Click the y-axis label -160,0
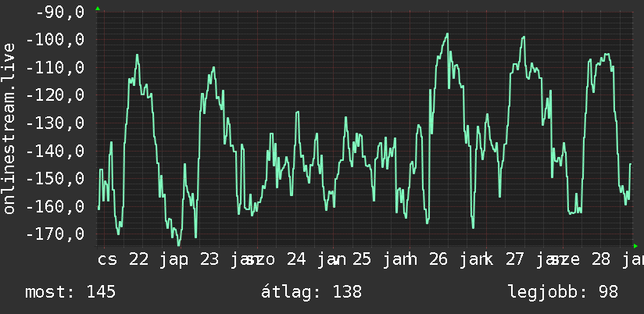Image resolution: width=644 pixels, height=314 pixels. click(55, 206)
